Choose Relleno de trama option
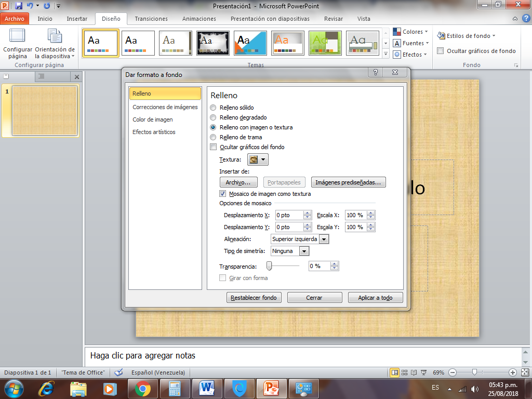 tap(213, 137)
